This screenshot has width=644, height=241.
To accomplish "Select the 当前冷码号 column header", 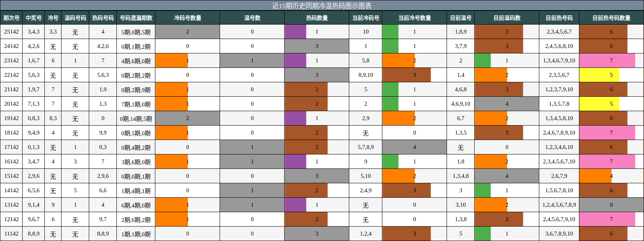I will (366, 18).
